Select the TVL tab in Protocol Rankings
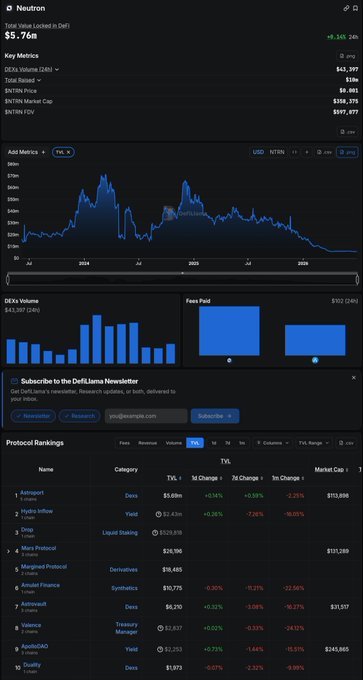 195,443
